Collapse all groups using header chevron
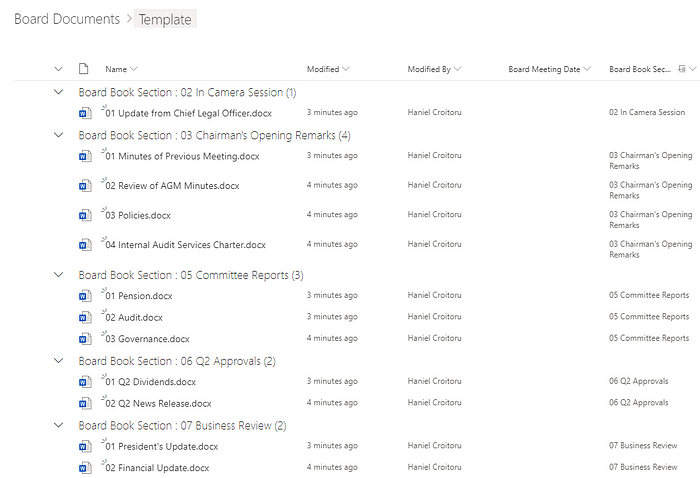Screen dimensions: 700x478 (x=58, y=69)
